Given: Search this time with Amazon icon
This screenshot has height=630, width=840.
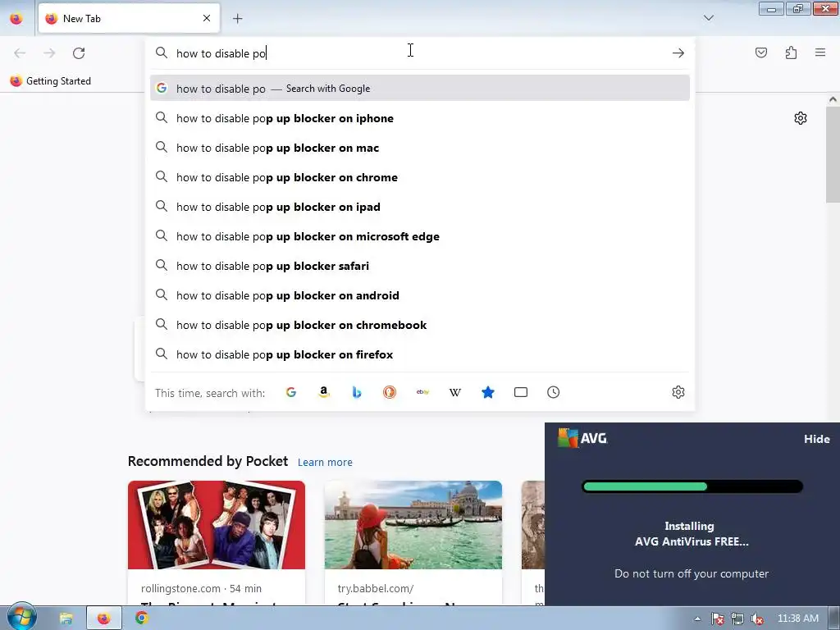Looking at the screenshot, I should pyautogui.click(x=323, y=392).
